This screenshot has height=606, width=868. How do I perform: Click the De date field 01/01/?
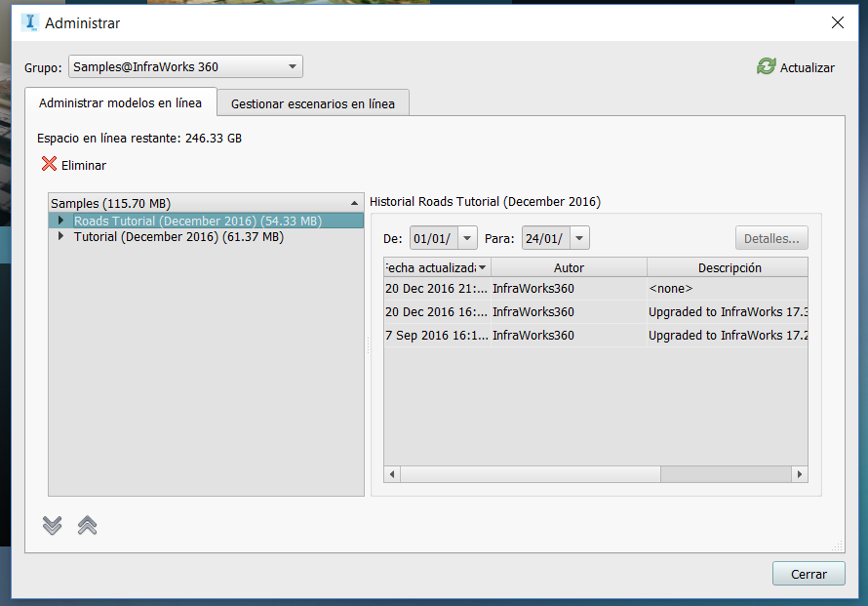click(433, 238)
